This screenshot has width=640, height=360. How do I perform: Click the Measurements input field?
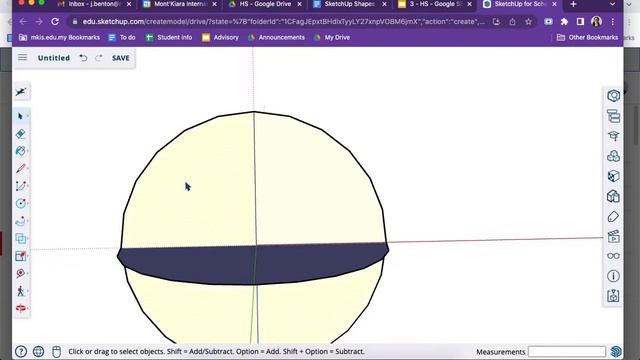(567, 351)
